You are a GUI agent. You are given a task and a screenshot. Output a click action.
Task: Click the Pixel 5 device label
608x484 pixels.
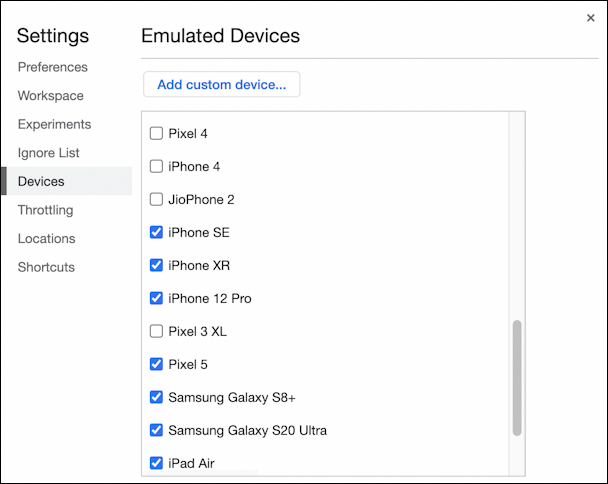[x=188, y=364]
